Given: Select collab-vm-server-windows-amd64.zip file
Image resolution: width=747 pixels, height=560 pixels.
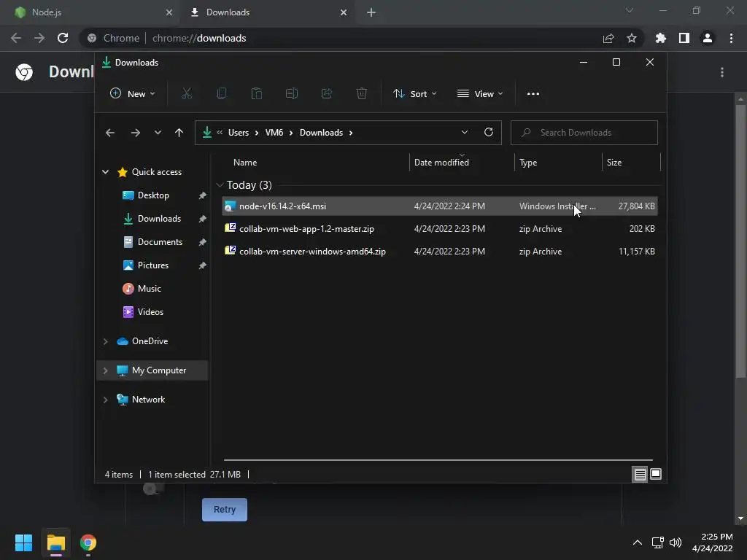Looking at the screenshot, I should coord(440,252).
